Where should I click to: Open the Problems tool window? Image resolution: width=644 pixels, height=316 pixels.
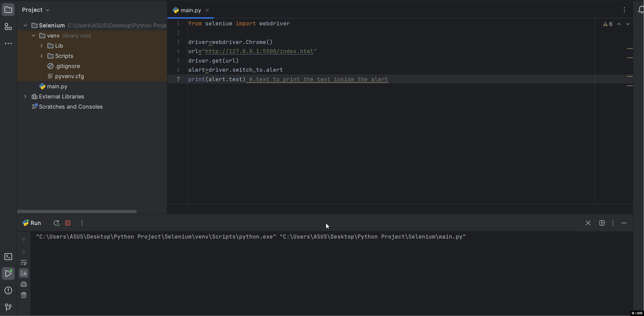(x=8, y=291)
